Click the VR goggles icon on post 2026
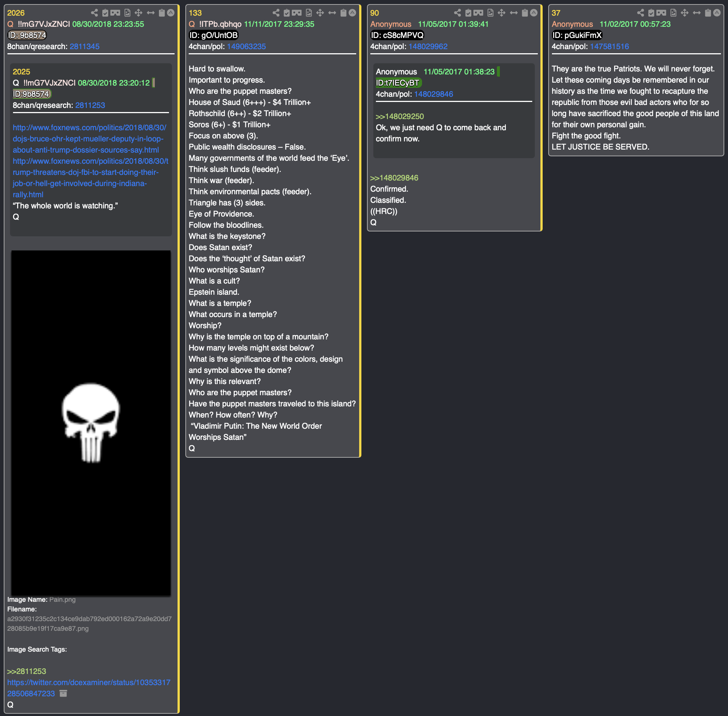 tap(115, 13)
